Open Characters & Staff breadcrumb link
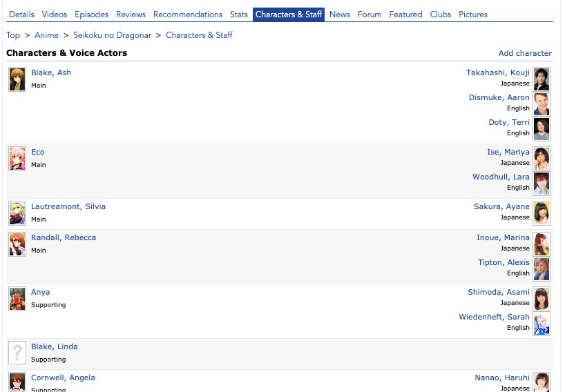The width and height of the screenshot is (565, 392). click(199, 35)
